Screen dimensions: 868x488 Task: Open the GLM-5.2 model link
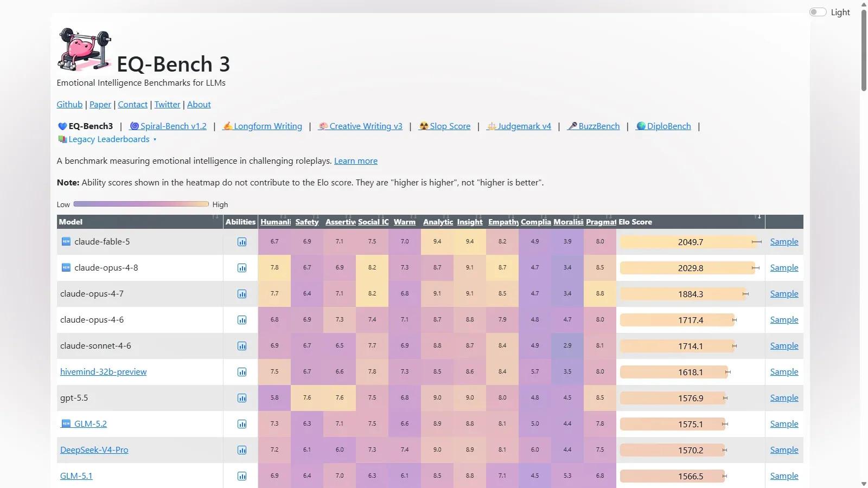click(84, 424)
